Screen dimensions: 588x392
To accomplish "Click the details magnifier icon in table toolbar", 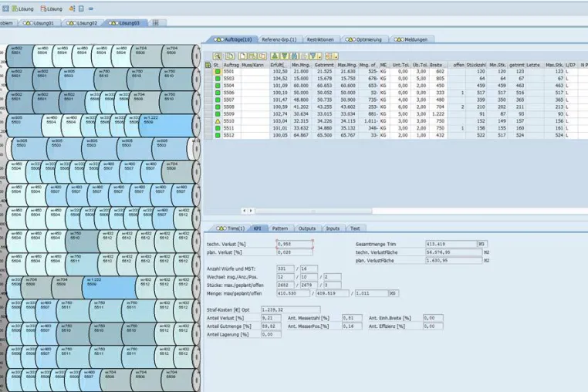I will pyautogui.click(x=217, y=56).
